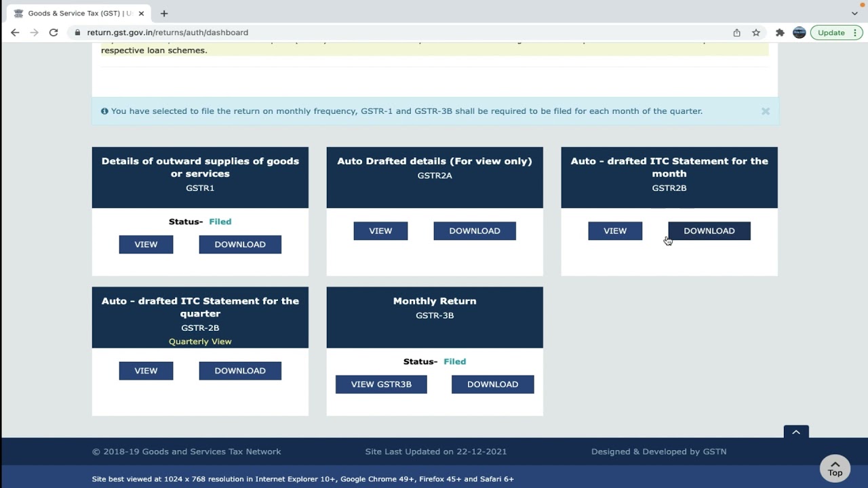Download quarterly GSTR-2B ITC statement
This screenshot has width=868, height=488.
(240, 371)
